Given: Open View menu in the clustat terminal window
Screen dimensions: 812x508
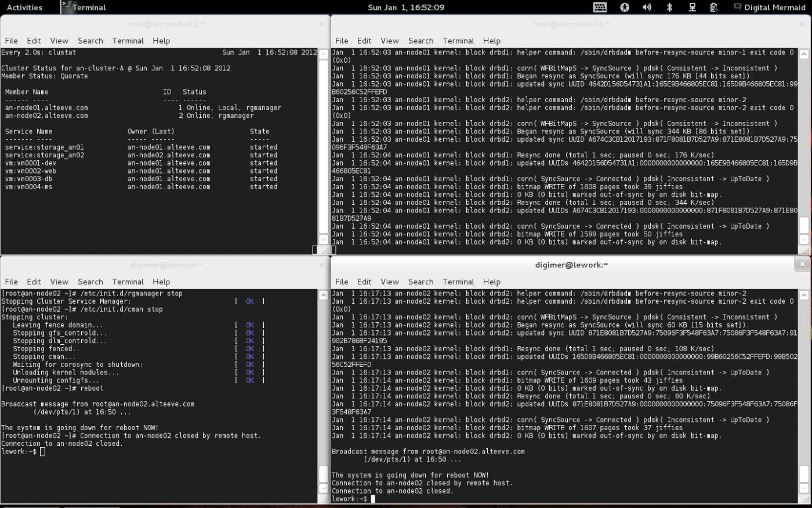Looking at the screenshot, I should (x=59, y=41).
